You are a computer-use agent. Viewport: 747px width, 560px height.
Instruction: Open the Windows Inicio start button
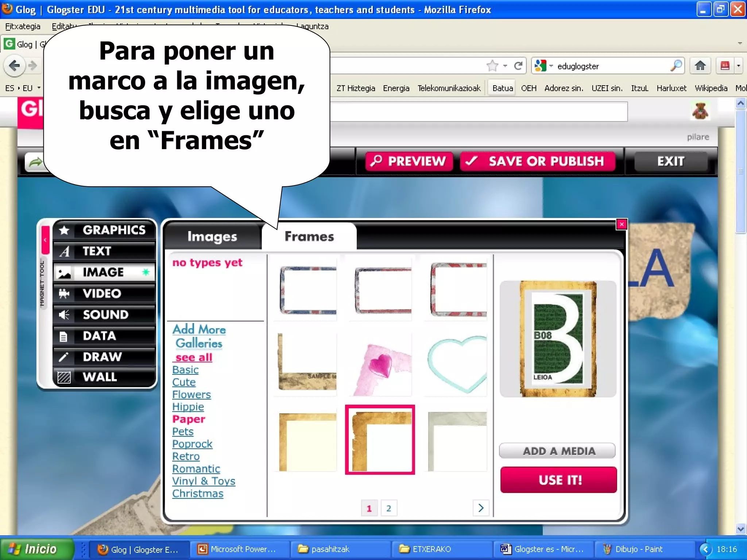36,549
